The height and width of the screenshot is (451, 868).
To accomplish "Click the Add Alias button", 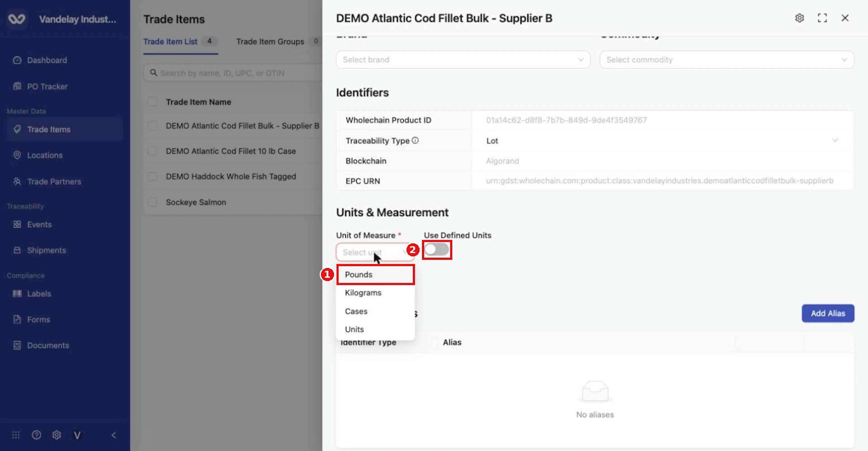I will click(x=828, y=313).
